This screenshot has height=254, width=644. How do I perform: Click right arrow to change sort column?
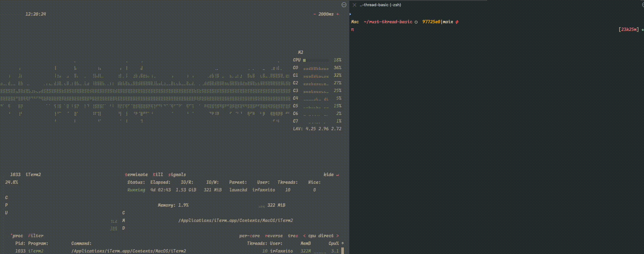tap(338, 236)
